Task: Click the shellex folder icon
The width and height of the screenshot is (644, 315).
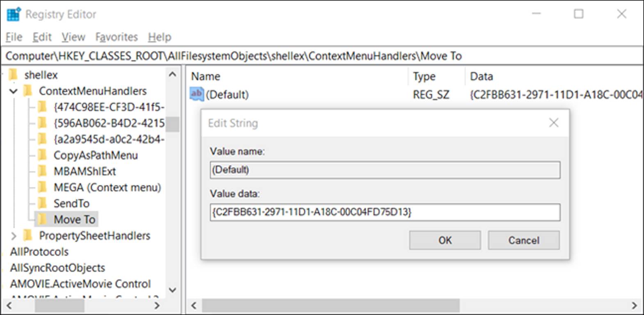Action: (14, 75)
